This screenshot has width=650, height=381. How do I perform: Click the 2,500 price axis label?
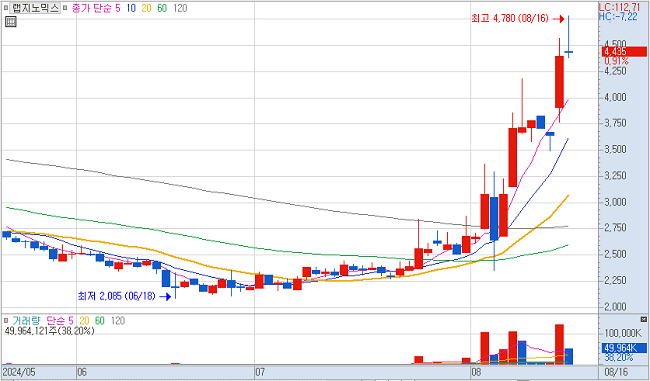tap(615, 254)
